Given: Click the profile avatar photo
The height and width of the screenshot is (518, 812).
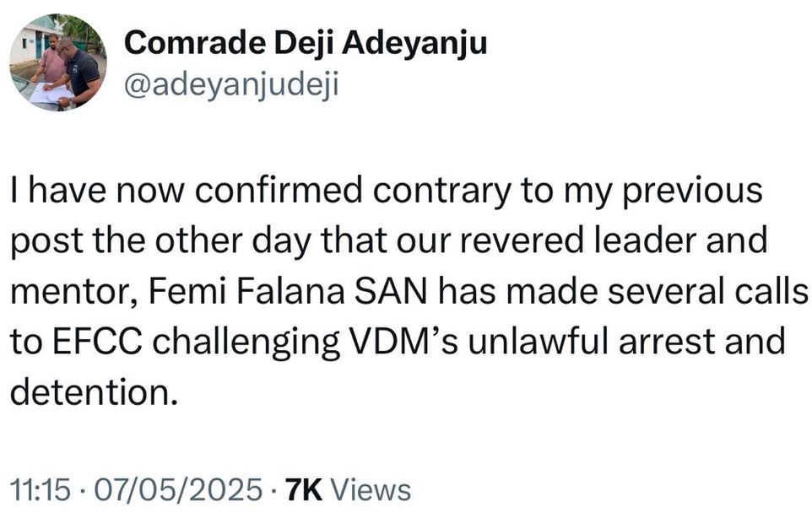Looking at the screenshot, I should 57,62.
